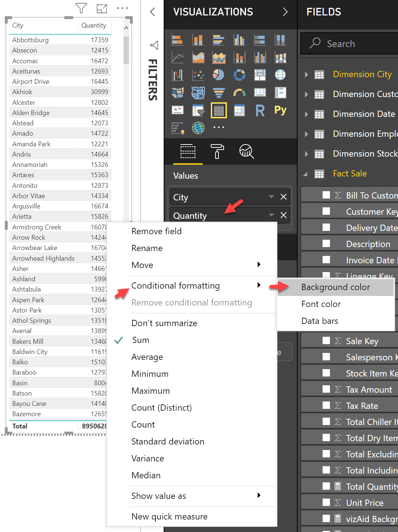This screenshot has width=398, height=532.
Task: Select the 100% stacked column chart visual
Action: tap(281, 40)
